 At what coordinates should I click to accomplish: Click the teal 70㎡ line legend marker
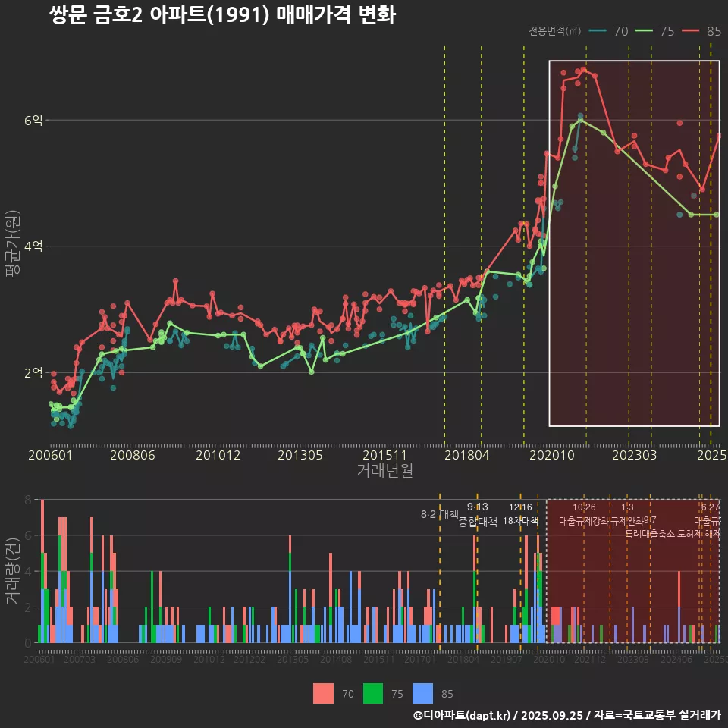598,31
